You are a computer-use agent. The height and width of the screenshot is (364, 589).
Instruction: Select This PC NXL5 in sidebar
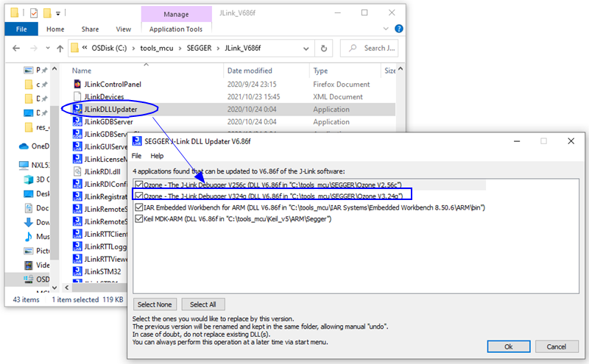35,165
